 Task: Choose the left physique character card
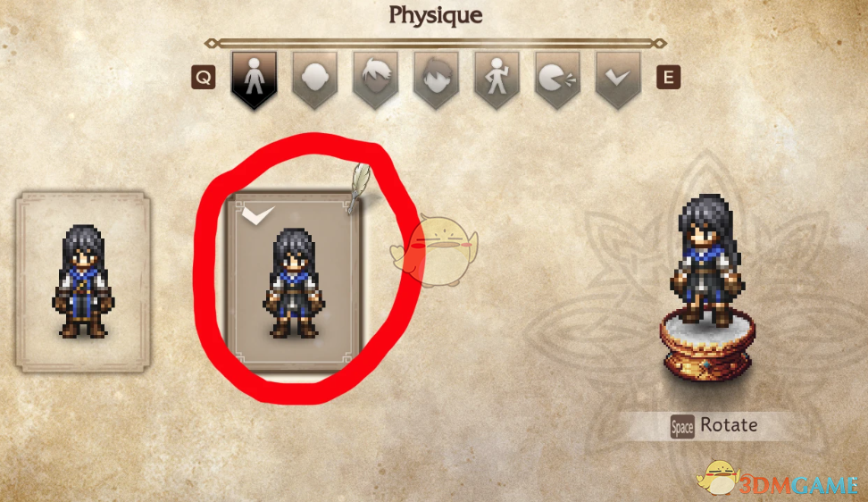point(83,281)
